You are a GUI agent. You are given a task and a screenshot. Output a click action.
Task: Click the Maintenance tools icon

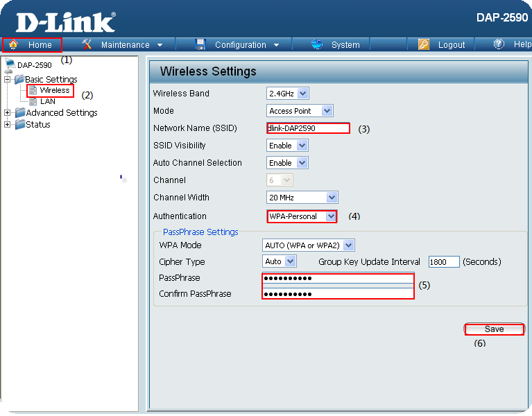point(87,44)
